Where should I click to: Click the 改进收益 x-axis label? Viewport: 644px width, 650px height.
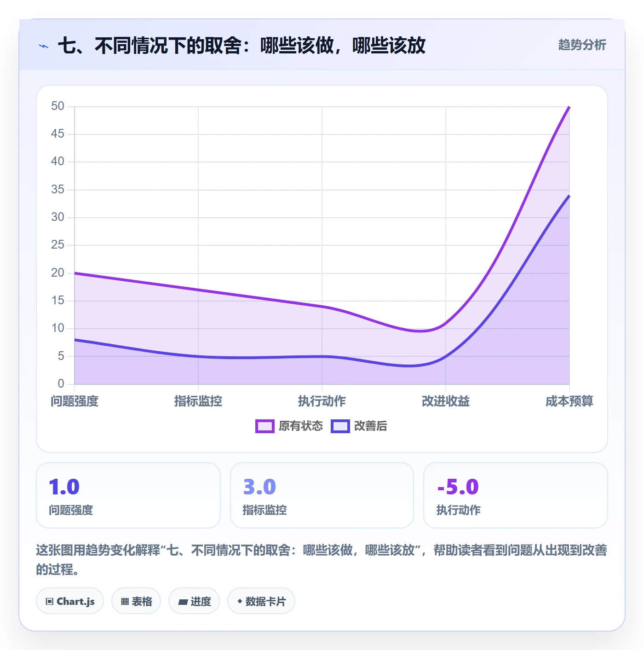tap(446, 401)
